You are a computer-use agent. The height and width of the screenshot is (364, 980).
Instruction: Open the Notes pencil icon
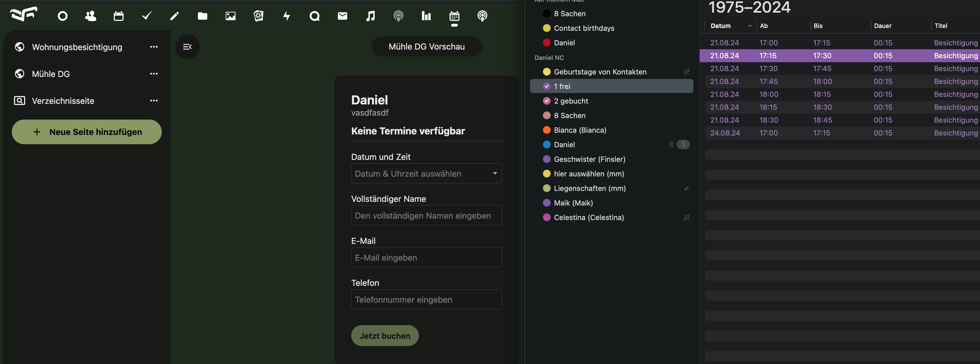[175, 16]
